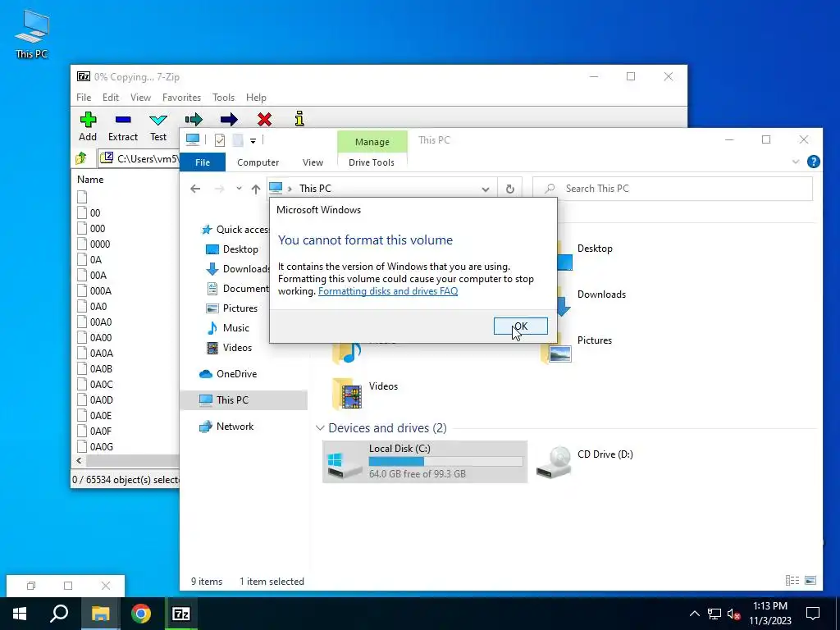Show hidden system tray icons chevron
Screen dimensions: 840x630
694,614
